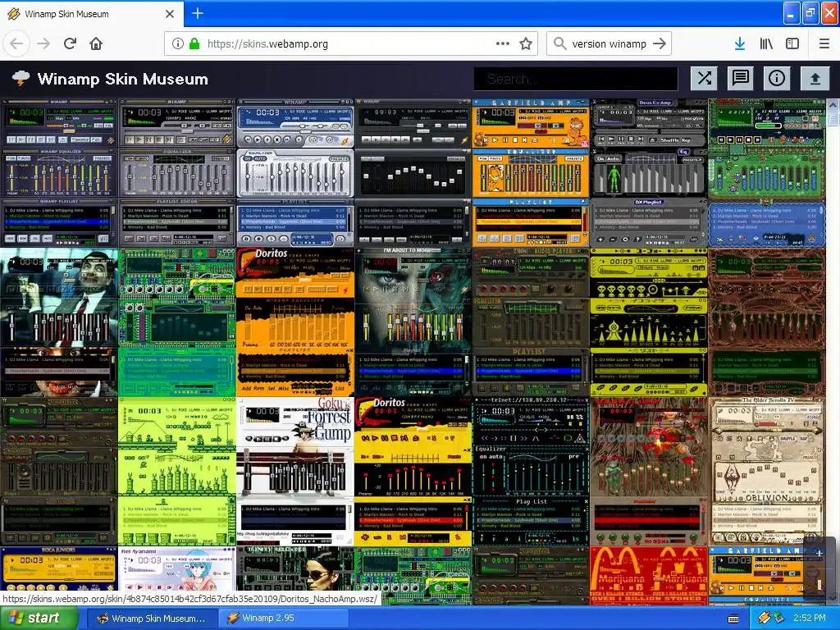Close the Winamp Skin Museum tab
Viewport: 840px width, 630px height.
point(170,14)
